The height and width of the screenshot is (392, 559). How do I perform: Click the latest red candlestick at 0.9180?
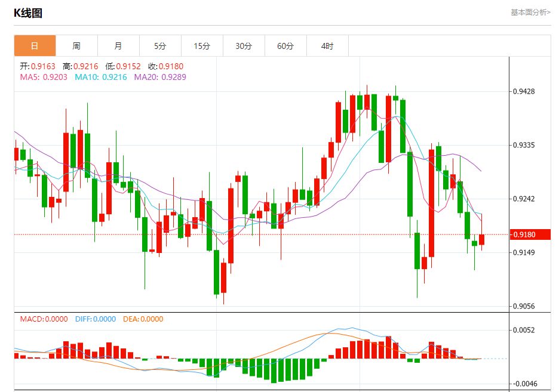click(x=481, y=239)
